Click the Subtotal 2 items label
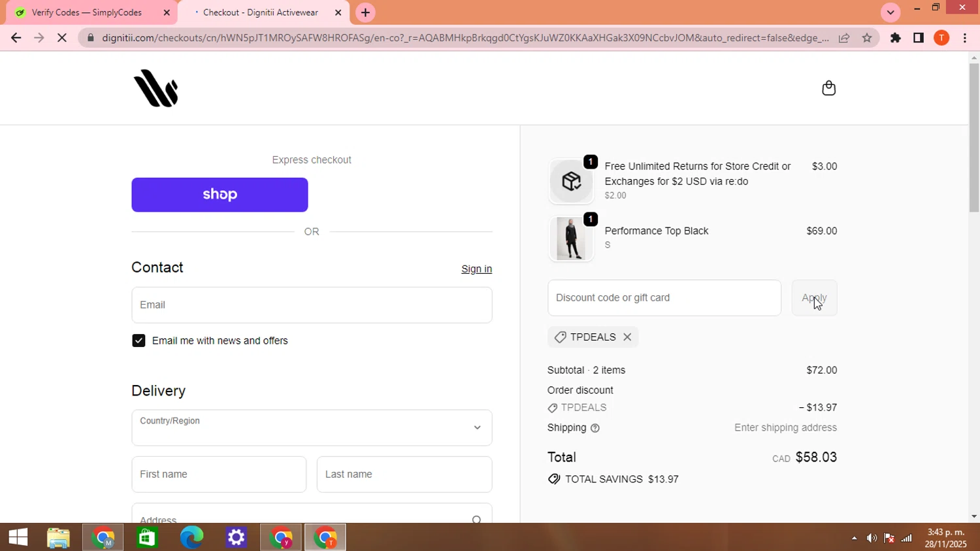980x551 pixels. (x=586, y=371)
